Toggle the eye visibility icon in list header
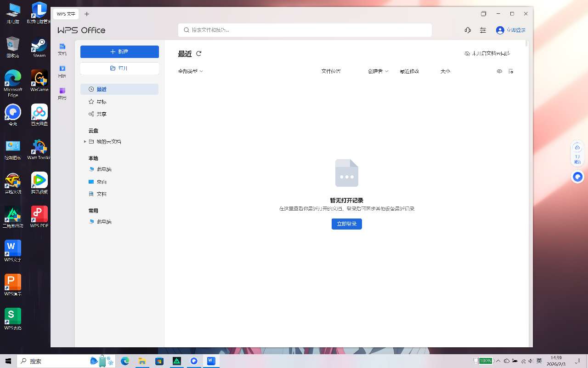This screenshot has width=588, height=368. click(x=499, y=71)
